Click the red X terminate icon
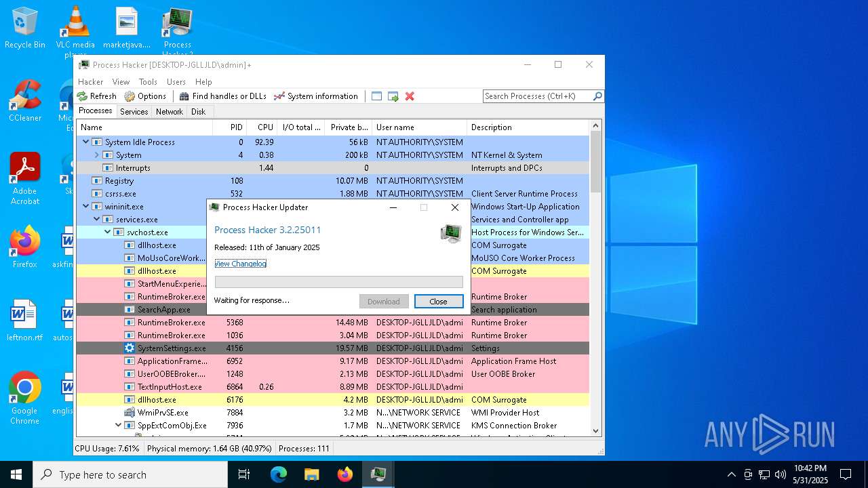Viewport: 868px width, 488px height. pos(410,96)
